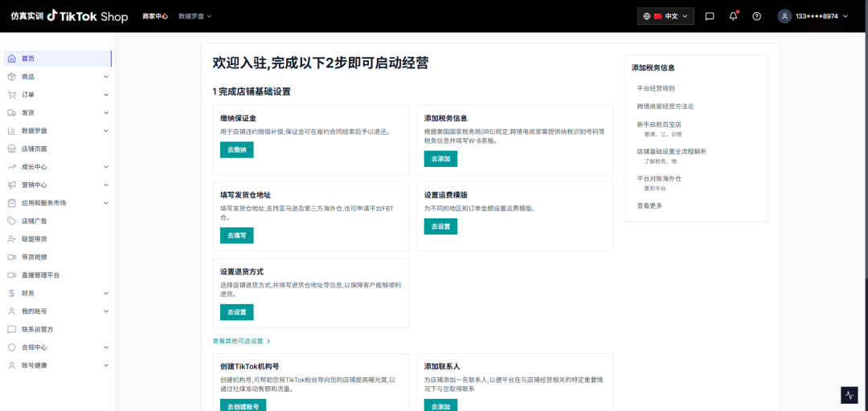Click 去缴纳 button for the deposit
Screen dimensions: 868x411
click(x=236, y=149)
